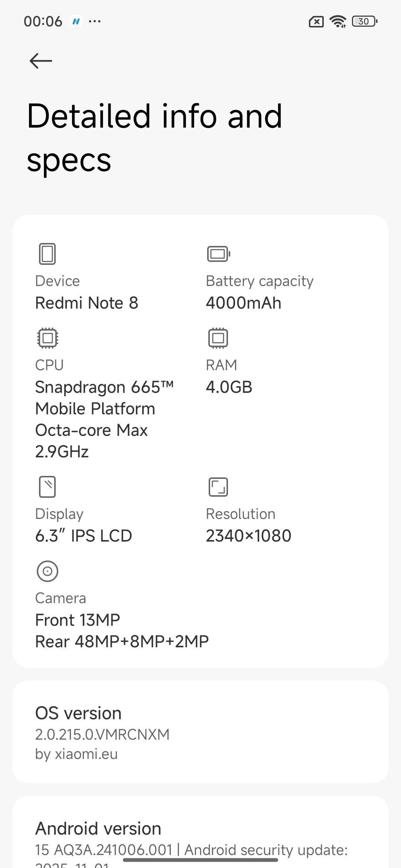Tap the notification app icon in status bar
Viewport: 401px width, 868px height.
click(x=76, y=22)
